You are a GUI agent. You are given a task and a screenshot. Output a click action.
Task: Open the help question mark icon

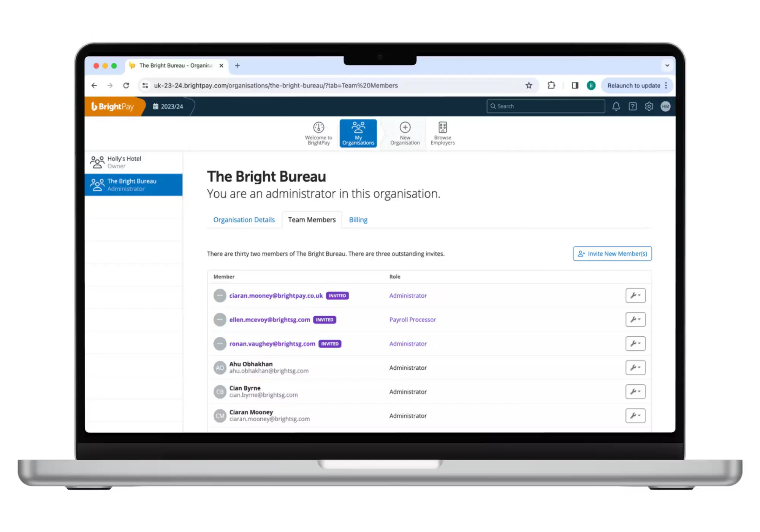(632, 106)
